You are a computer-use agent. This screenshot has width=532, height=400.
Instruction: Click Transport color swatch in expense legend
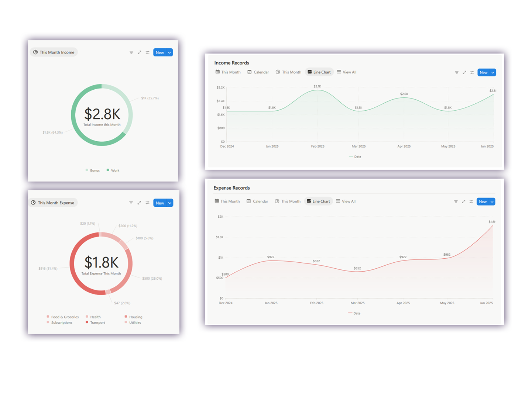(87, 322)
